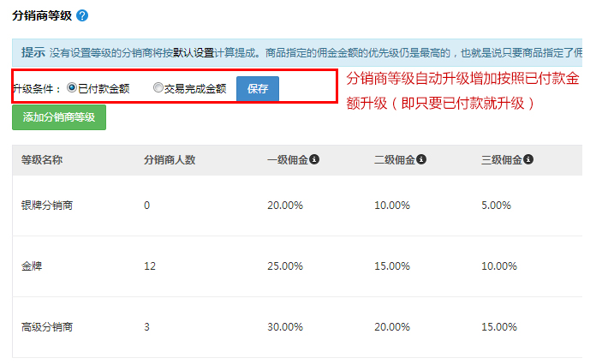Click the 20.00% 一级佣金 of 银牌分销商
Screen dimensions: 608x364
[285, 206]
